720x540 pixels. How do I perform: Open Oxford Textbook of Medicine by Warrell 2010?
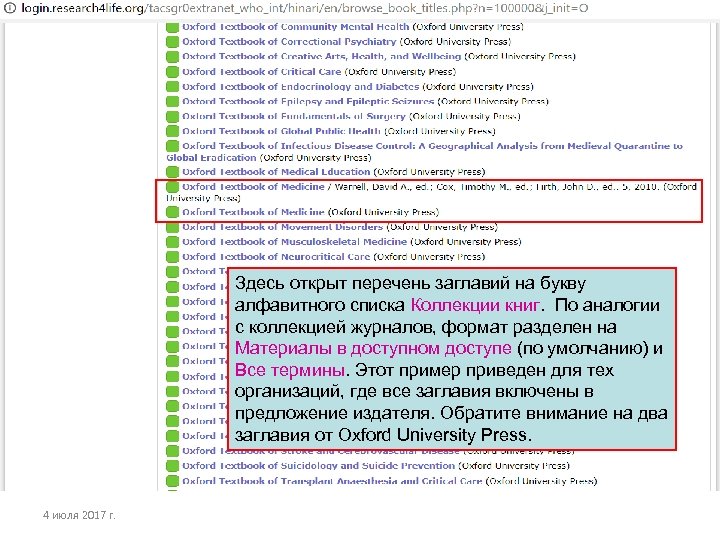pyautogui.click(x=253, y=186)
